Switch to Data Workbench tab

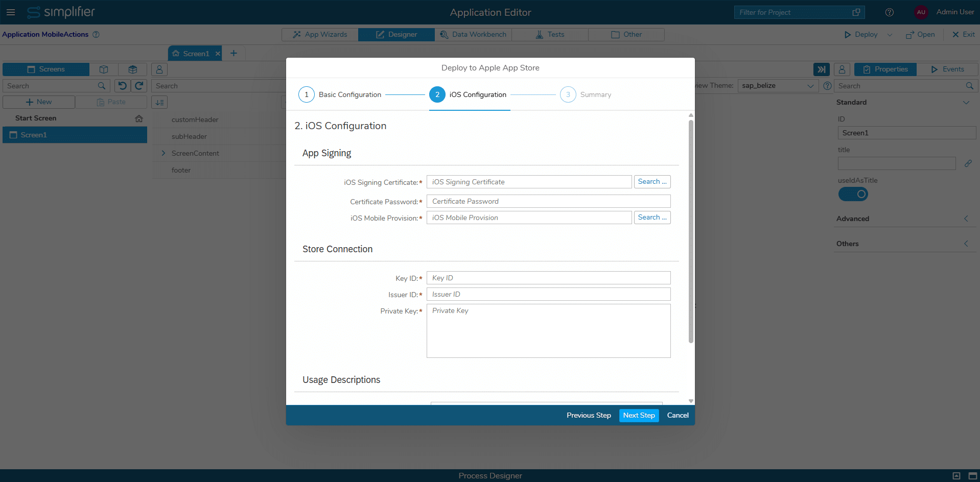click(473, 35)
